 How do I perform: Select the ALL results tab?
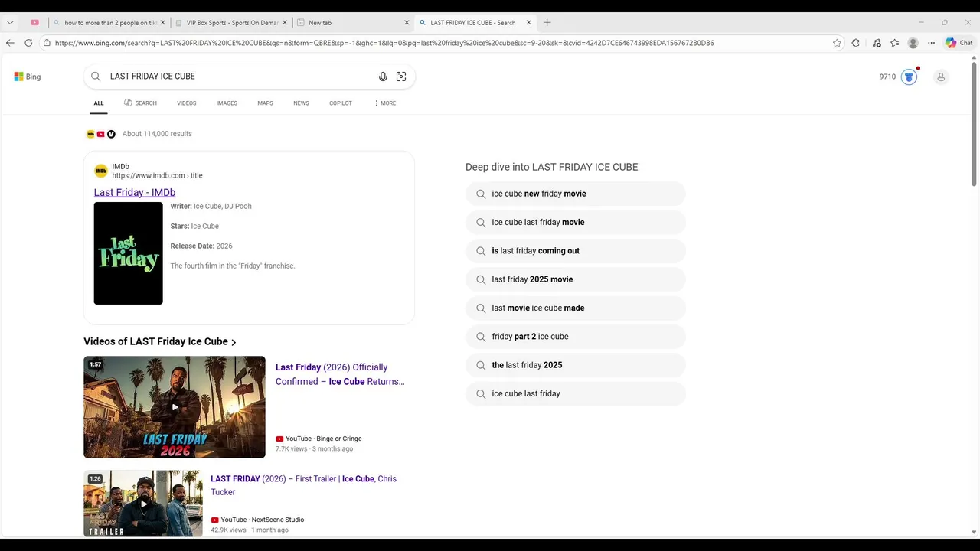click(99, 103)
